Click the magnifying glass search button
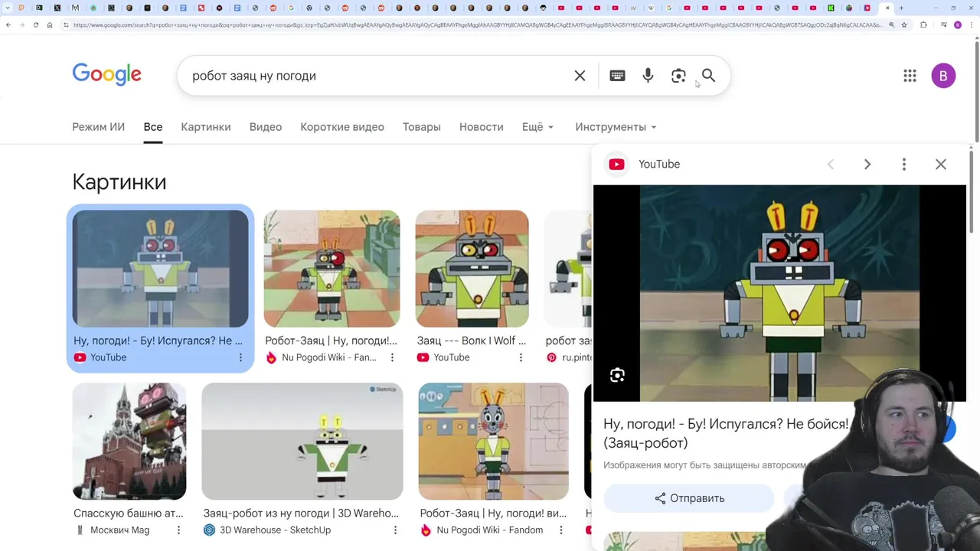This screenshot has width=980, height=551. point(708,76)
